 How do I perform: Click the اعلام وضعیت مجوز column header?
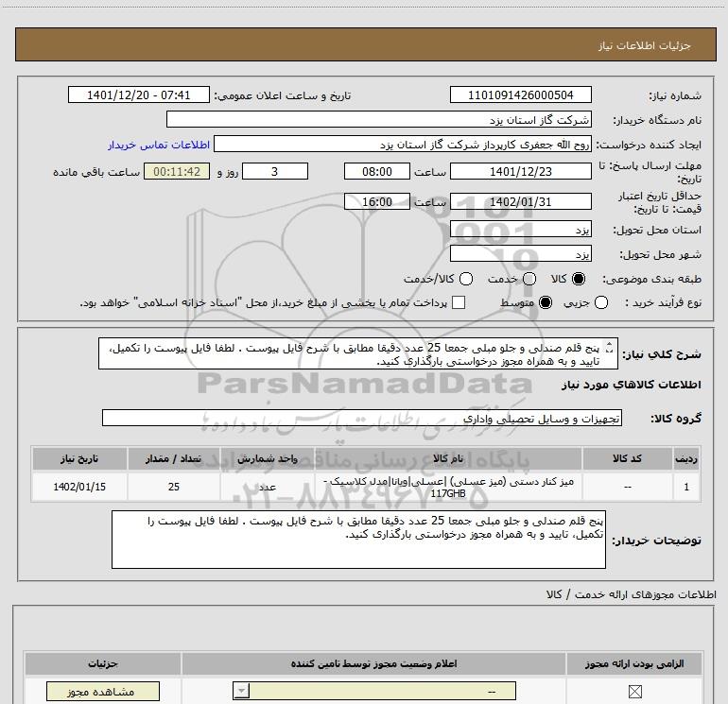(373, 663)
